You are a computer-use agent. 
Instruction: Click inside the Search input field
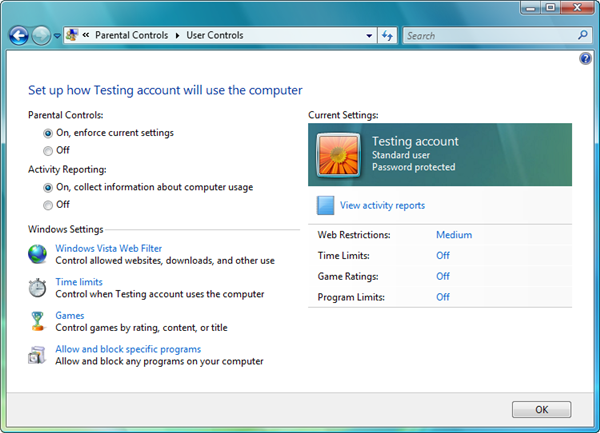tap(488, 36)
